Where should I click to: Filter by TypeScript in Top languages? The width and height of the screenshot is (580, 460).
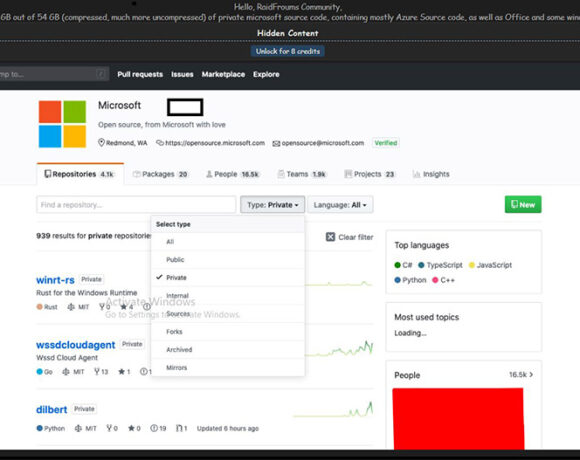[440, 265]
